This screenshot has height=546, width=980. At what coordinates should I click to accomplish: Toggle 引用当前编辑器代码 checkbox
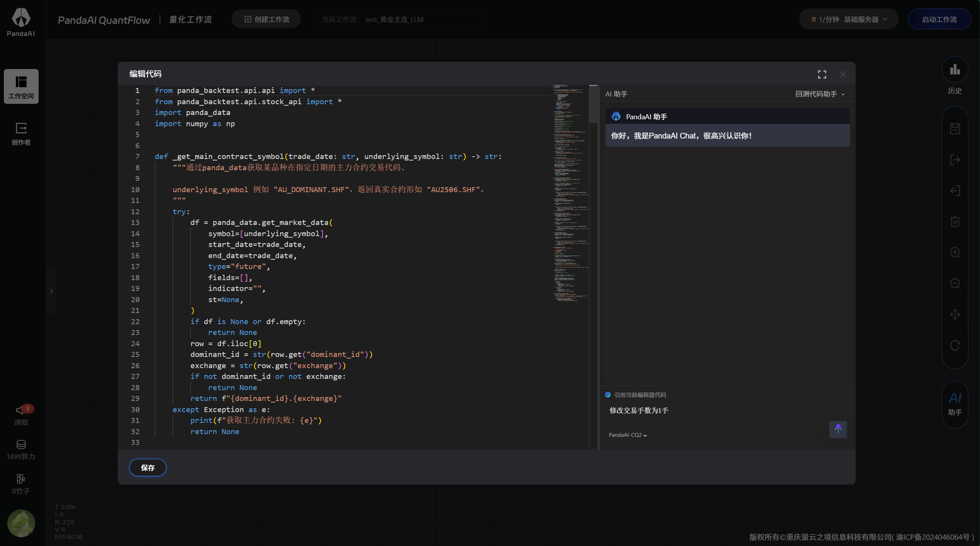coord(608,395)
